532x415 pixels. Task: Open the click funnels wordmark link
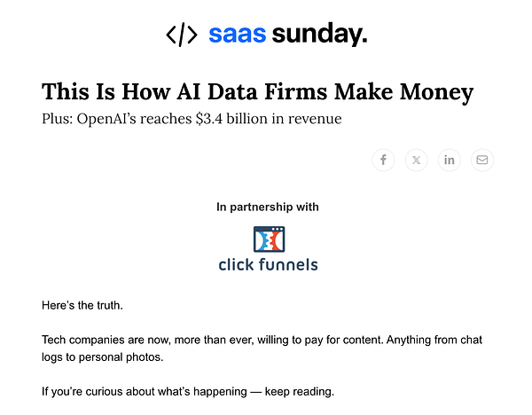click(268, 264)
